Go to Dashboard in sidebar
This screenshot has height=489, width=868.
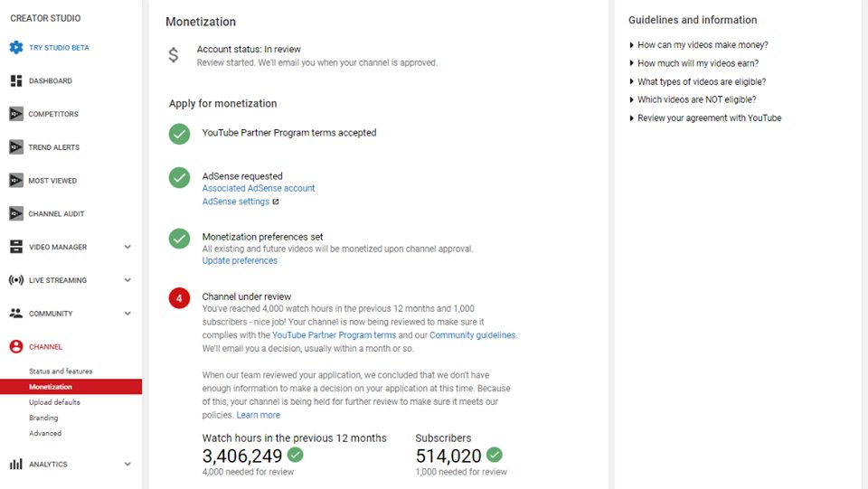(51, 80)
